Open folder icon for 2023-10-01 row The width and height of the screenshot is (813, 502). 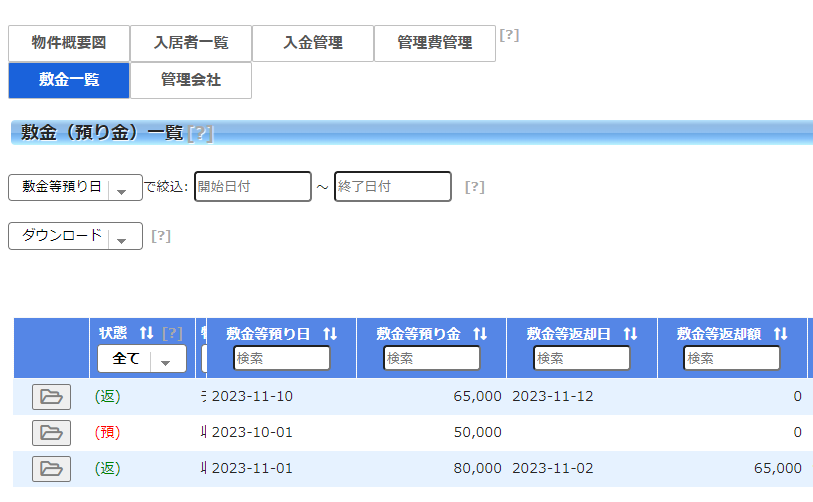point(51,433)
